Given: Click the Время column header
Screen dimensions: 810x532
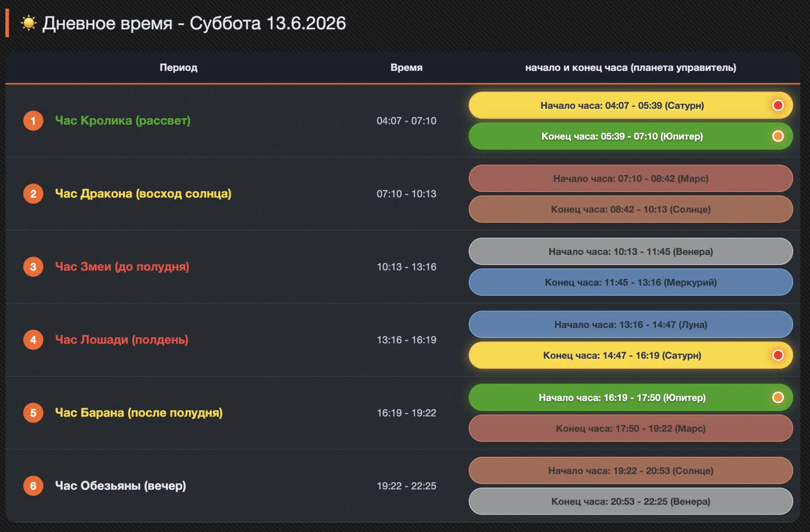Looking at the screenshot, I should click(406, 68).
